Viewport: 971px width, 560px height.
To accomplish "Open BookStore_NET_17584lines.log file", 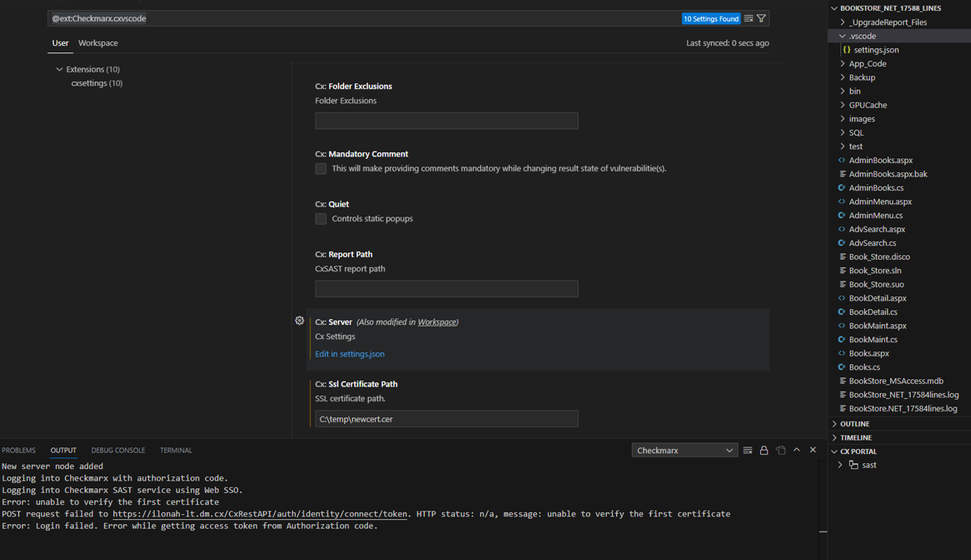I will coord(904,394).
